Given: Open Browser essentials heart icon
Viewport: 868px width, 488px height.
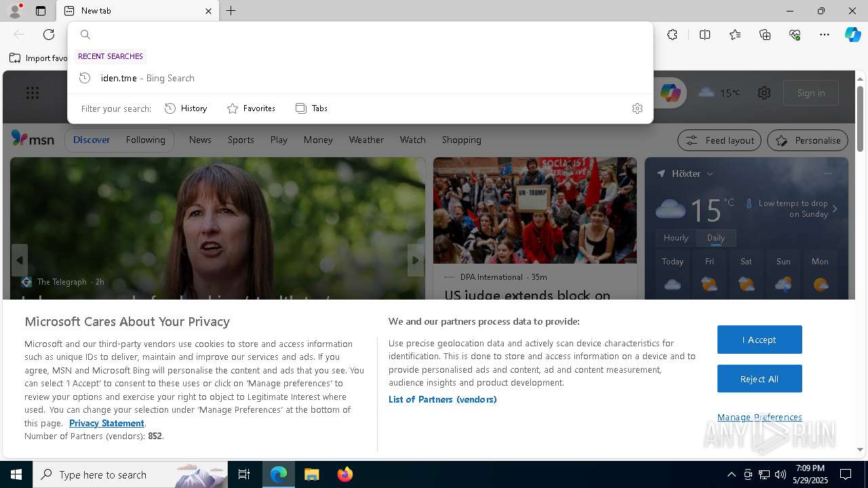Looking at the screenshot, I should [x=795, y=35].
